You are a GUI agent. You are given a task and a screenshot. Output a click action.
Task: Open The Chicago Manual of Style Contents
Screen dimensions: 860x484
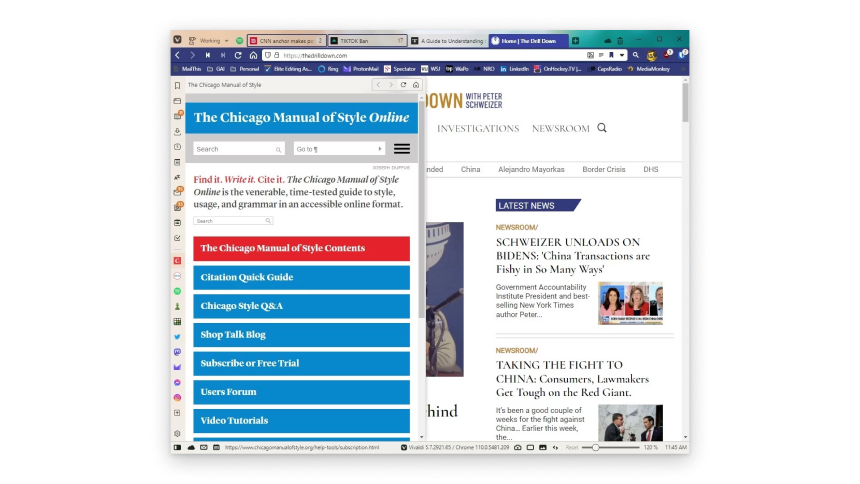pos(302,248)
